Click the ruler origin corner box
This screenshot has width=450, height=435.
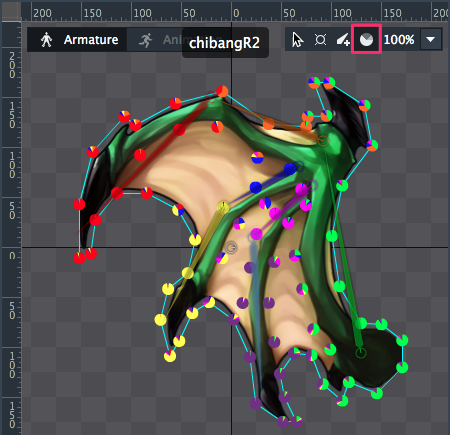(11, 11)
